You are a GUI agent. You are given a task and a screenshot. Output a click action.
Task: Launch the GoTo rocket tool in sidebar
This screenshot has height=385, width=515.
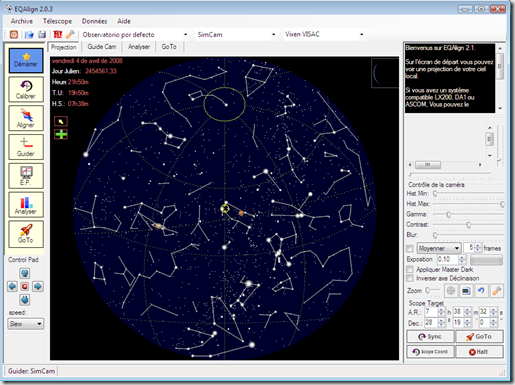26,234
